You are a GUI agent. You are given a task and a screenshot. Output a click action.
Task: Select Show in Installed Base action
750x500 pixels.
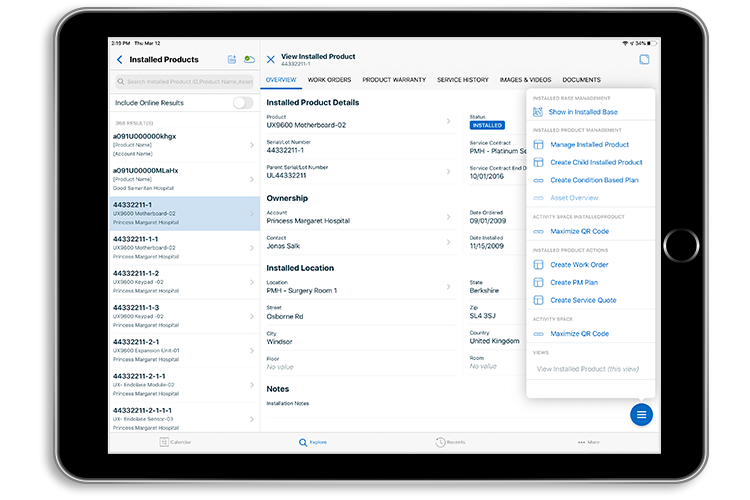click(x=583, y=112)
